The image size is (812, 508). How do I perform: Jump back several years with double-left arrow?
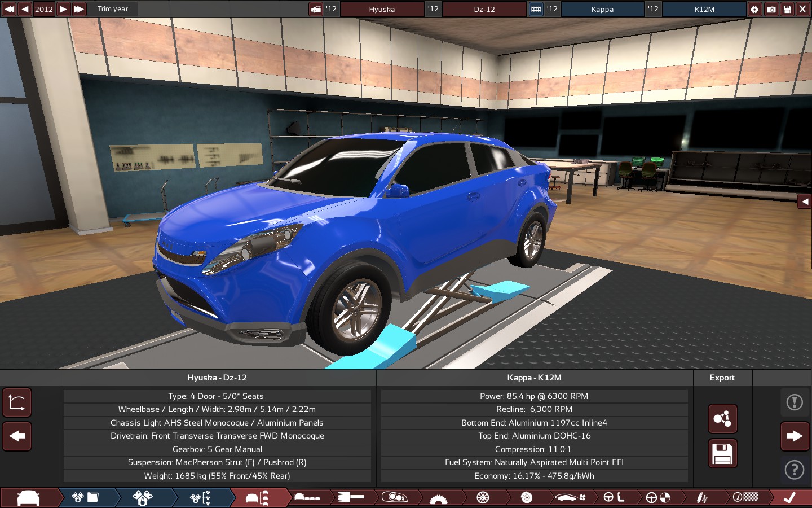click(9, 9)
